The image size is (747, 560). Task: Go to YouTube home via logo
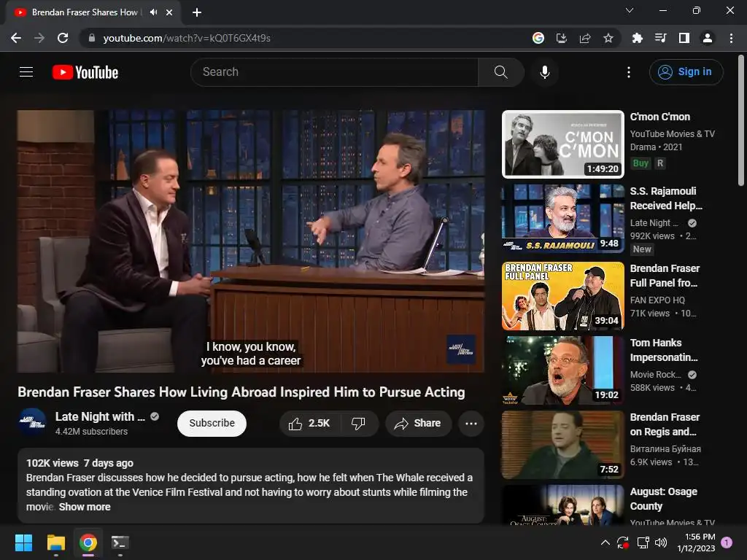[85, 72]
